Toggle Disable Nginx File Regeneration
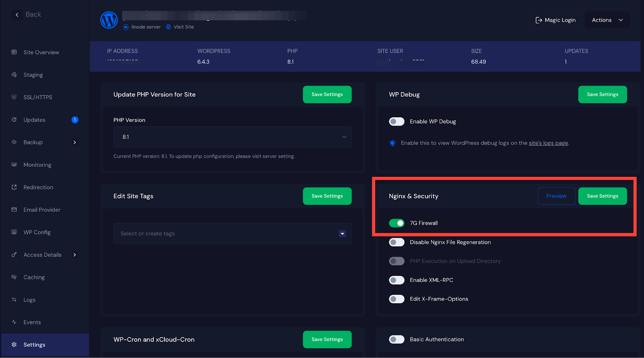This screenshot has width=644, height=358. click(396, 242)
